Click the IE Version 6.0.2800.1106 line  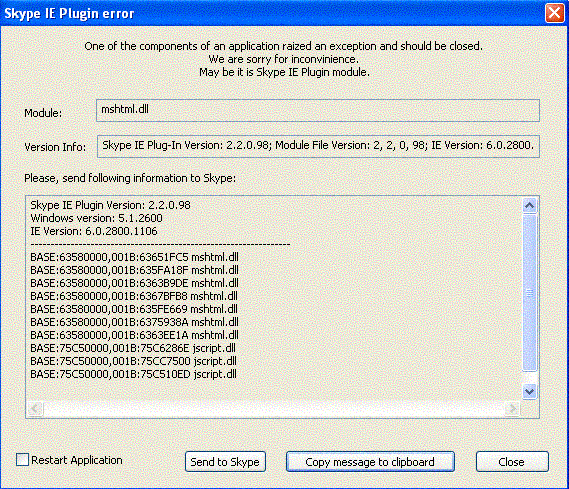(94, 231)
